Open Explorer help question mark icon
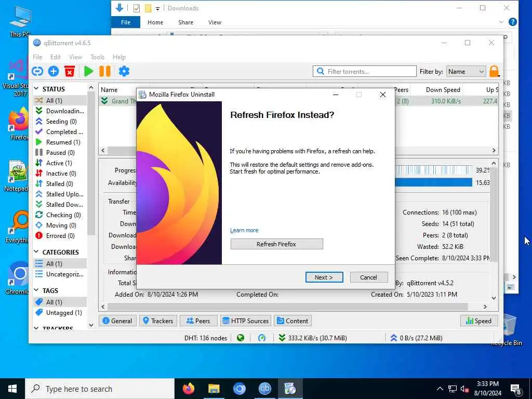The height and width of the screenshot is (399, 532). pyautogui.click(x=513, y=22)
